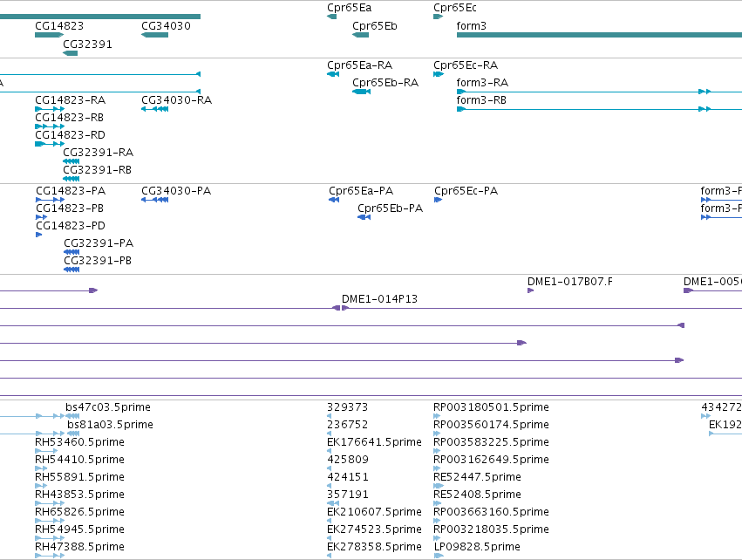Select the RP003180501.5prime label

click(491, 407)
